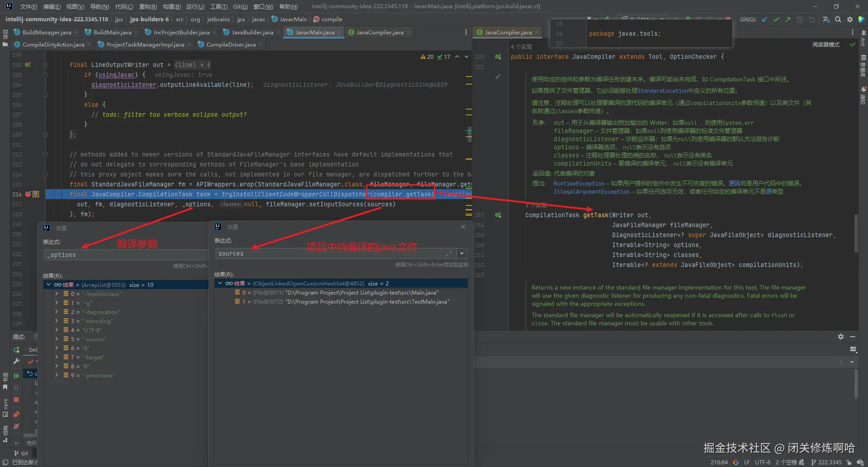This screenshot has width=868, height=467.
Task: Switch to the JavaBuilder.java tab
Action: 252,32
